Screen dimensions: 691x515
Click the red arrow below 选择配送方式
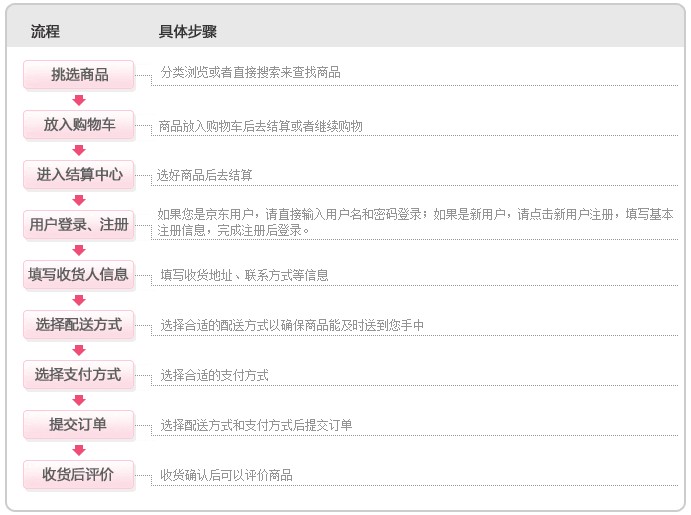pyautogui.click(x=79, y=350)
